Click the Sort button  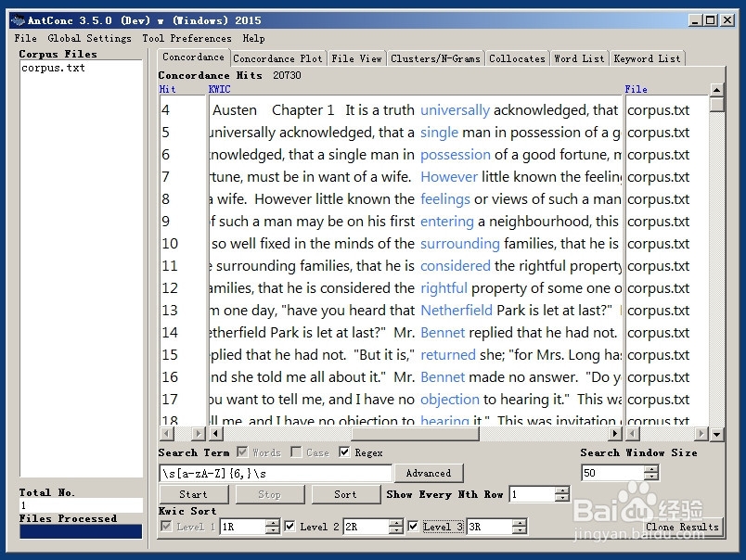pyautogui.click(x=346, y=494)
